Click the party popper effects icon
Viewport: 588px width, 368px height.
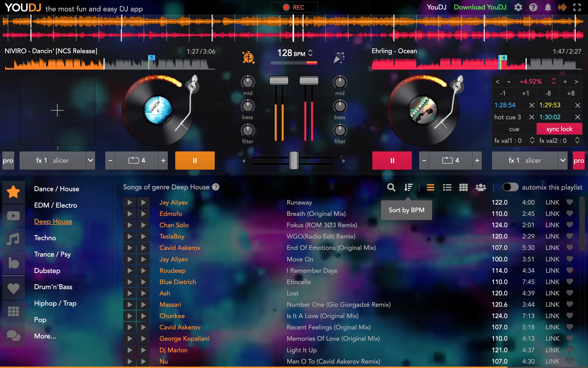(339, 58)
